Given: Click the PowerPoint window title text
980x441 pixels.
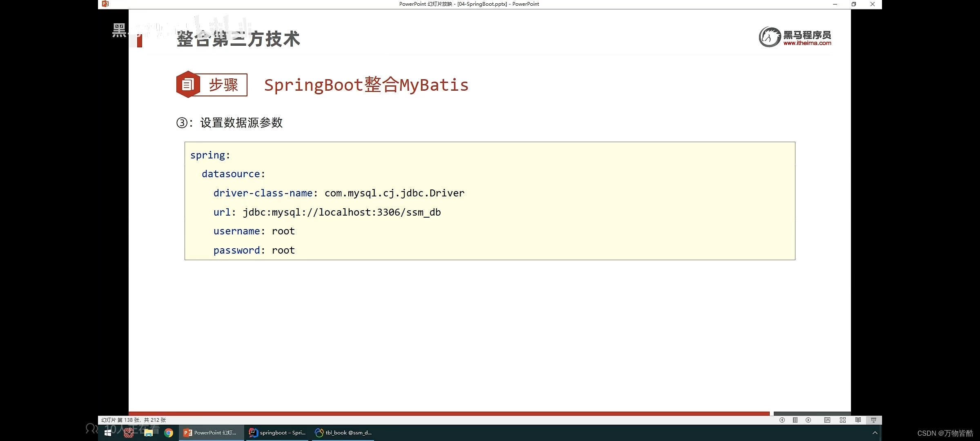Looking at the screenshot, I should 469,4.
